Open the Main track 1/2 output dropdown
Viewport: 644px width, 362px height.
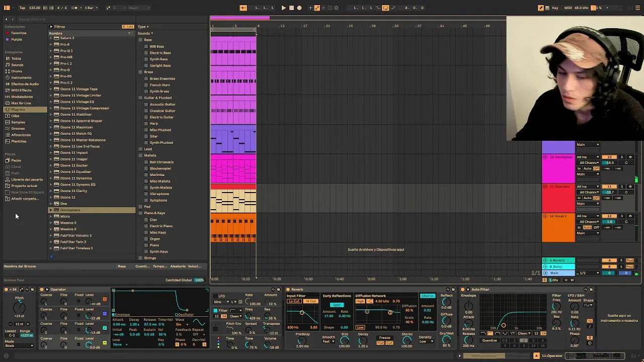click(x=588, y=273)
